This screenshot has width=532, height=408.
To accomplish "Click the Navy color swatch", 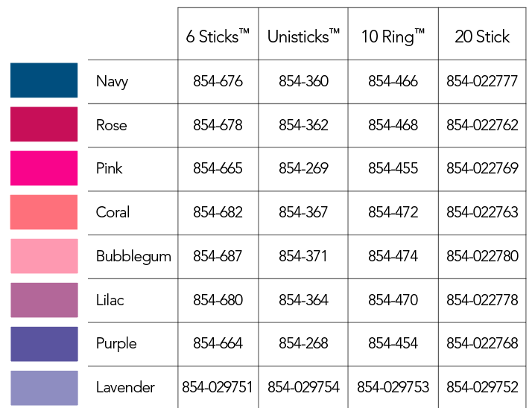I will pos(44,80).
